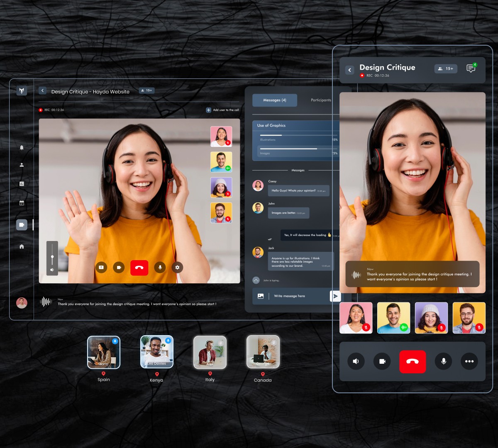Click the 15+ participants badge in desktop window
Screen dimensions: 498x448
[x=146, y=90]
